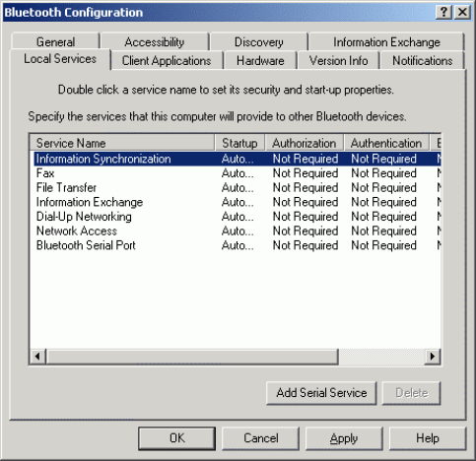The height and width of the screenshot is (461, 476).
Task: Select the Fax service row
Action: tap(236, 173)
